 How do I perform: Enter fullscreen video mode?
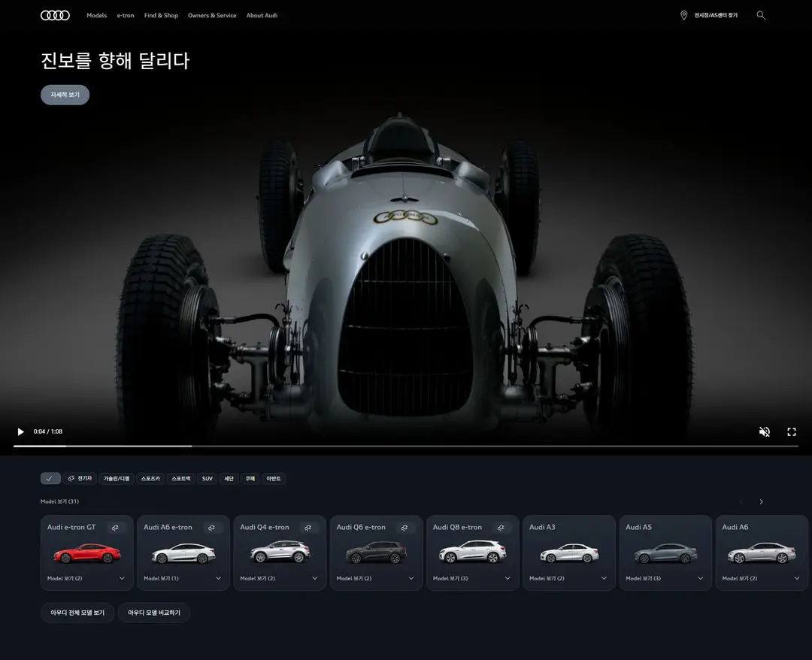tap(792, 431)
